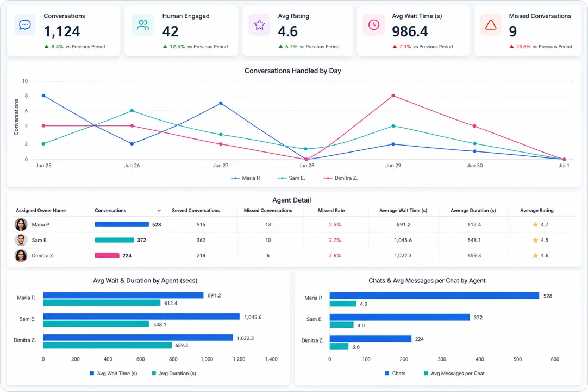Click the Missed Conversations 9 value

point(513,31)
